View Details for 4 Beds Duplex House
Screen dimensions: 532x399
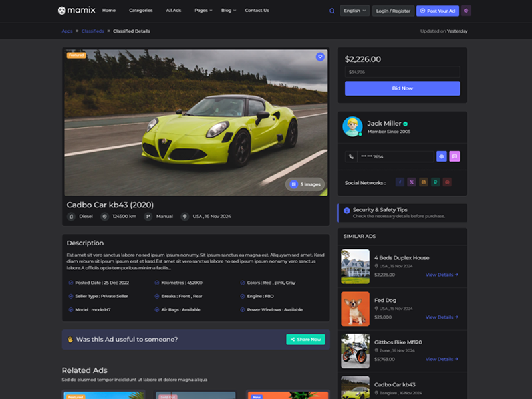pos(442,275)
